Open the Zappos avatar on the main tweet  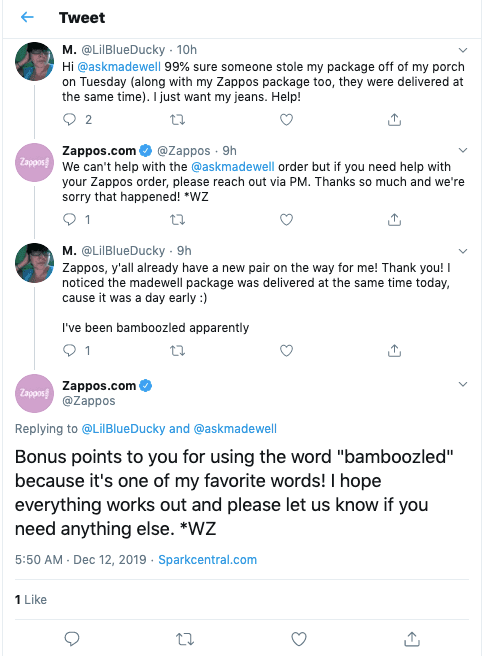pyautogui.click(x=34, y=393)
